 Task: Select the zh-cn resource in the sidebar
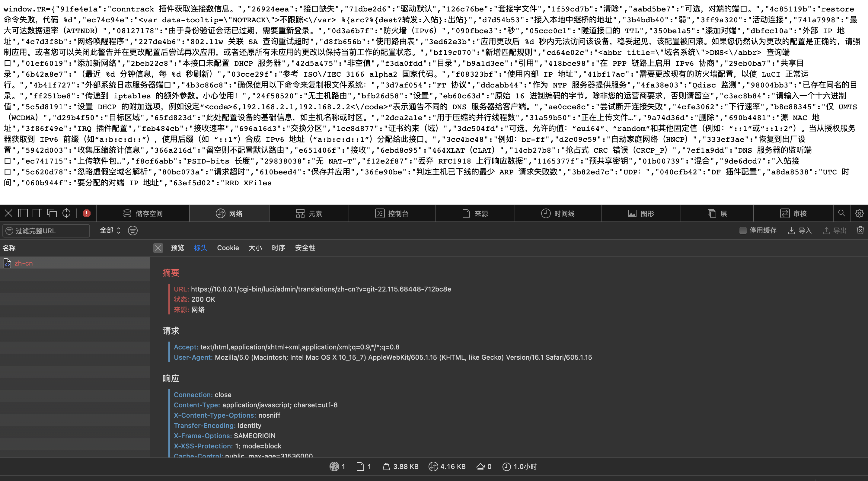(24, 263)
